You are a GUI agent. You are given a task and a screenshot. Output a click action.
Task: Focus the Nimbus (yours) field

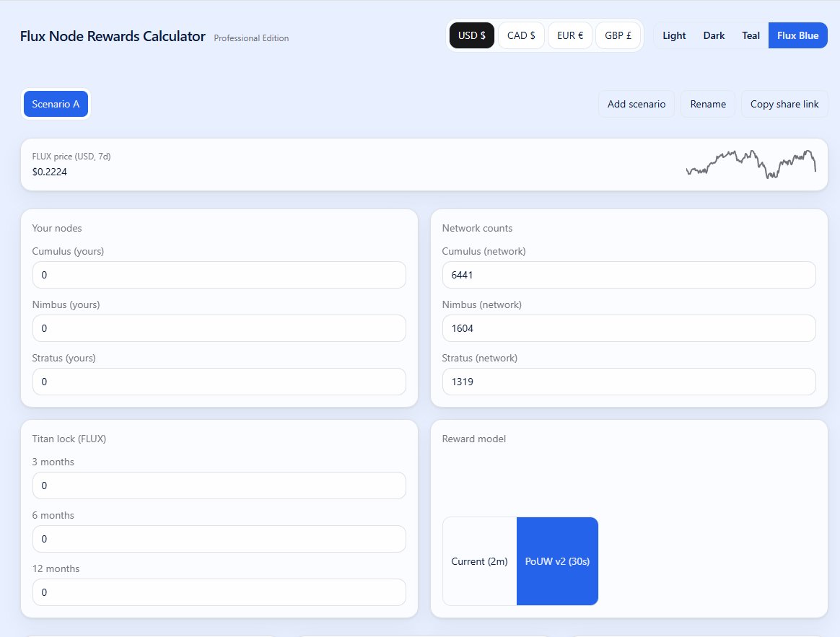tap(219, 328)
